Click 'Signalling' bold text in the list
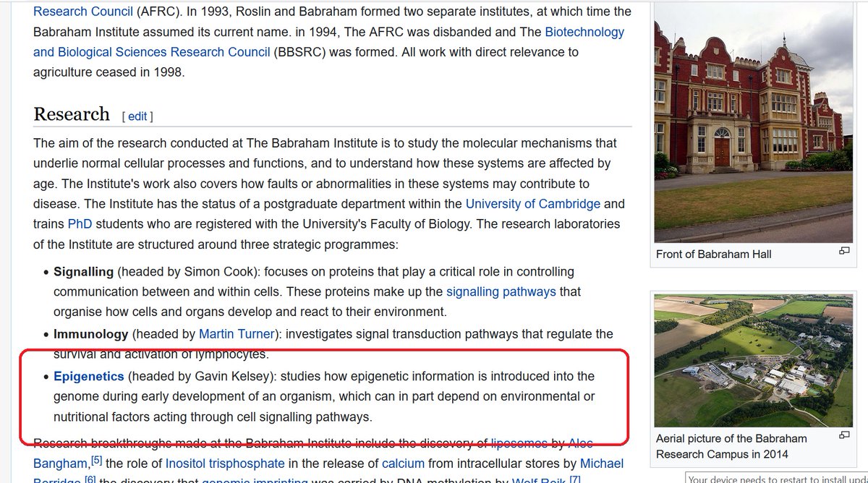 coord(84,272)
